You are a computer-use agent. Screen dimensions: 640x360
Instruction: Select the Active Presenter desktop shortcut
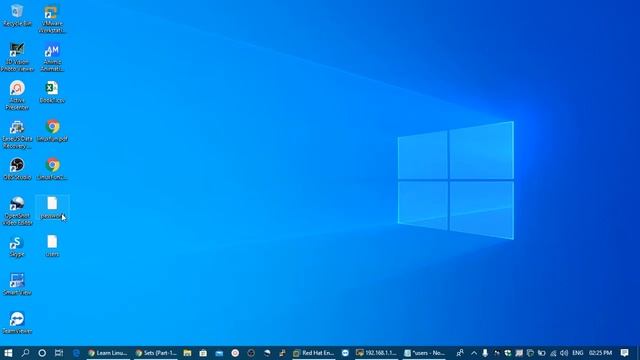17,95
